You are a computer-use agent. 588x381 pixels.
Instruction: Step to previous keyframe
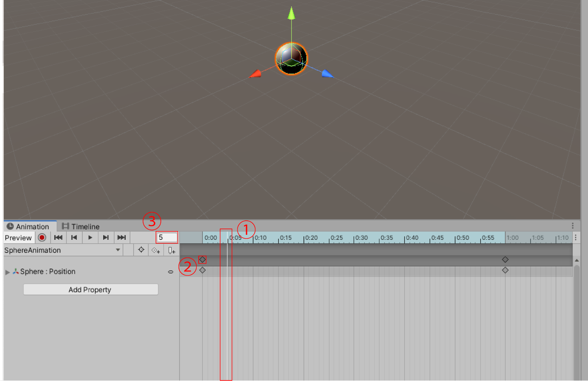pos(74,237)
